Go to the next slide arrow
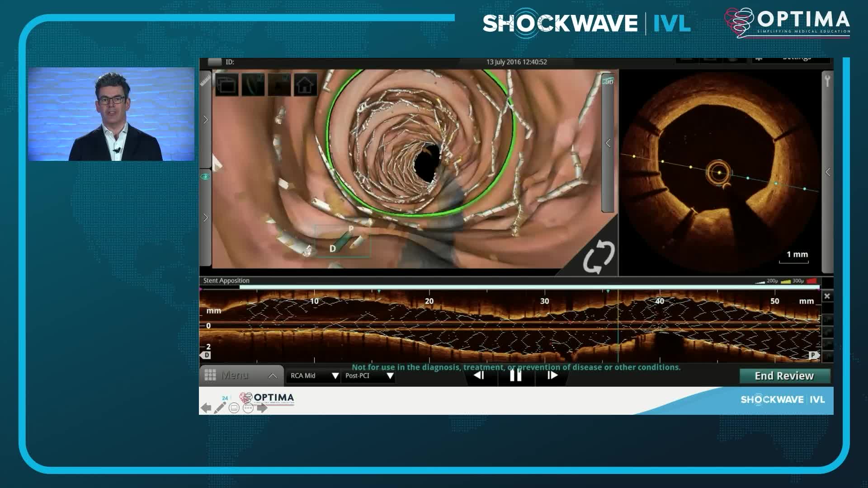The height and width of the screenshot is (488, 868). click(x=262, y=408)
